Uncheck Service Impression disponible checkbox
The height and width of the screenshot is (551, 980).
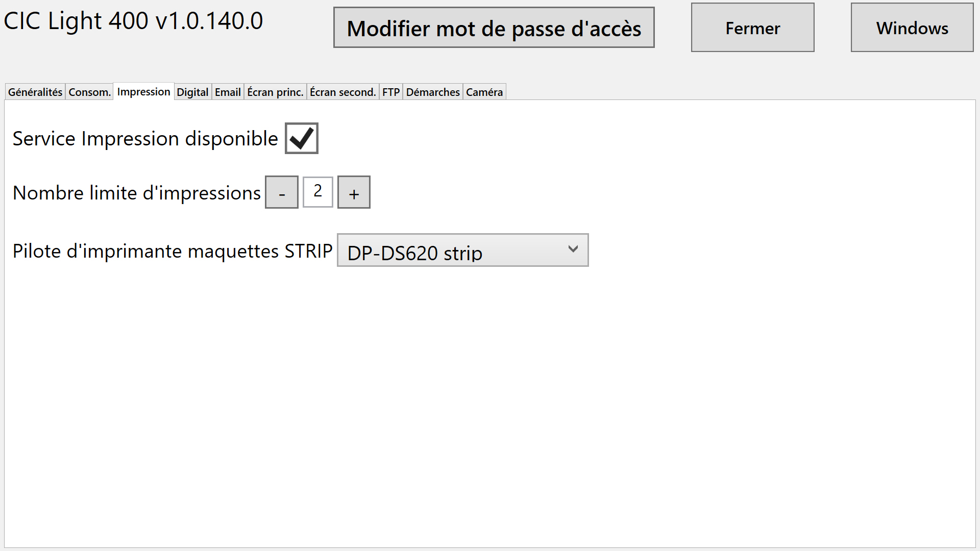(x=301, y=138)
